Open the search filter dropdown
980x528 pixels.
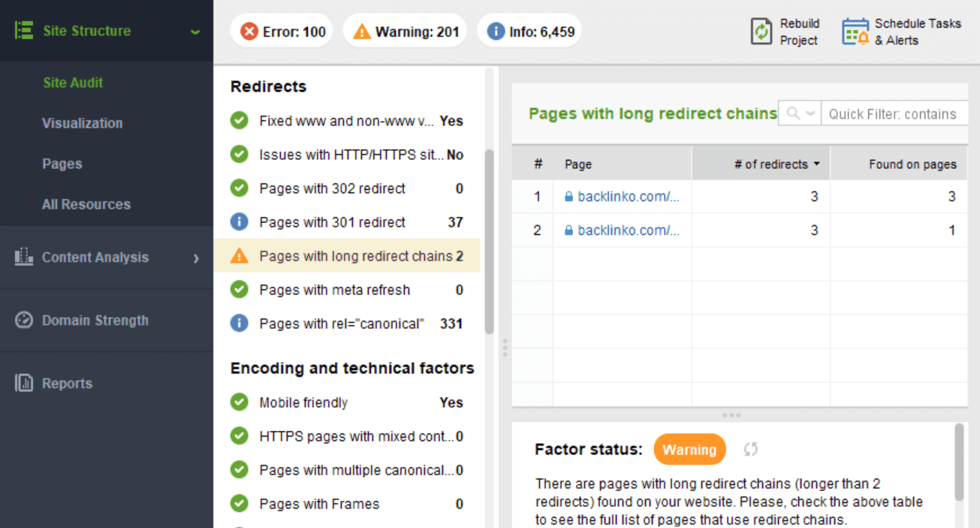coord(800,113)
